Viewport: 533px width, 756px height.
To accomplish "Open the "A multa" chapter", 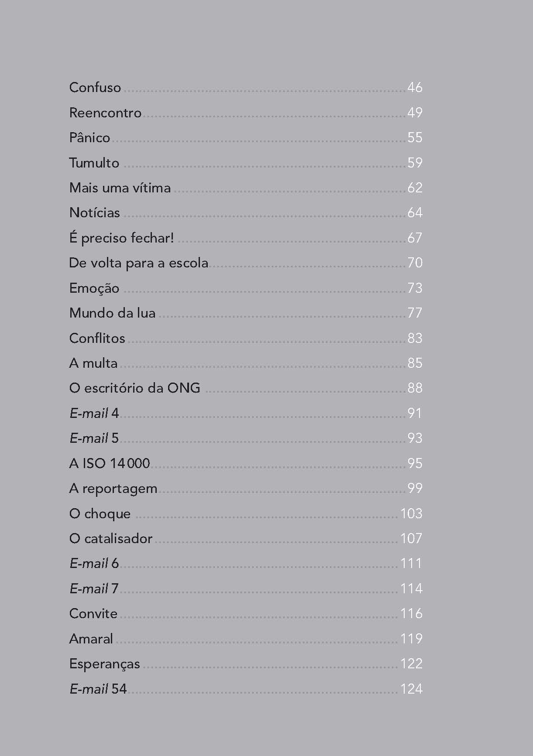I will click(x=93, y=363).
